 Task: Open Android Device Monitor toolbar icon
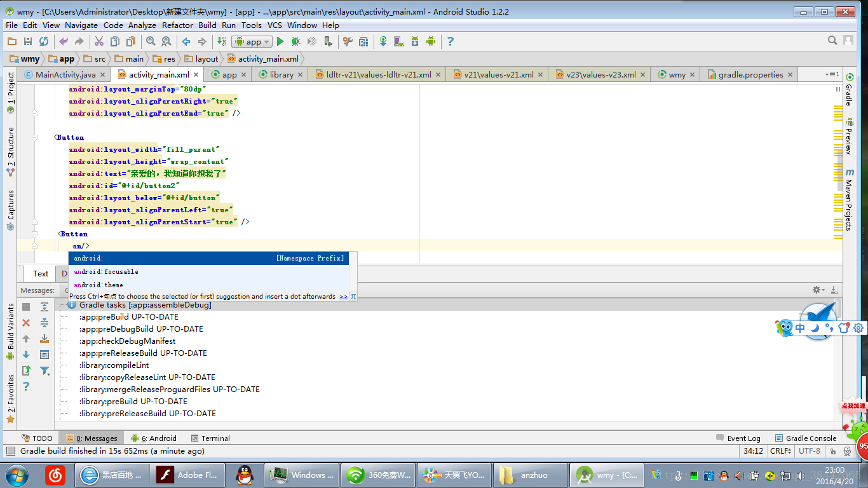coord(431,41)
